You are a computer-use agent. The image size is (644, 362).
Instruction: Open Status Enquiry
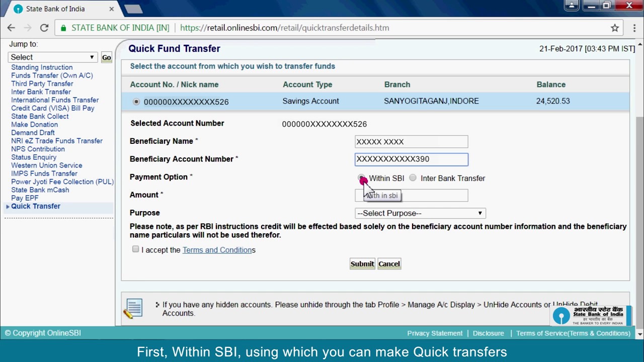pos(34,157)
